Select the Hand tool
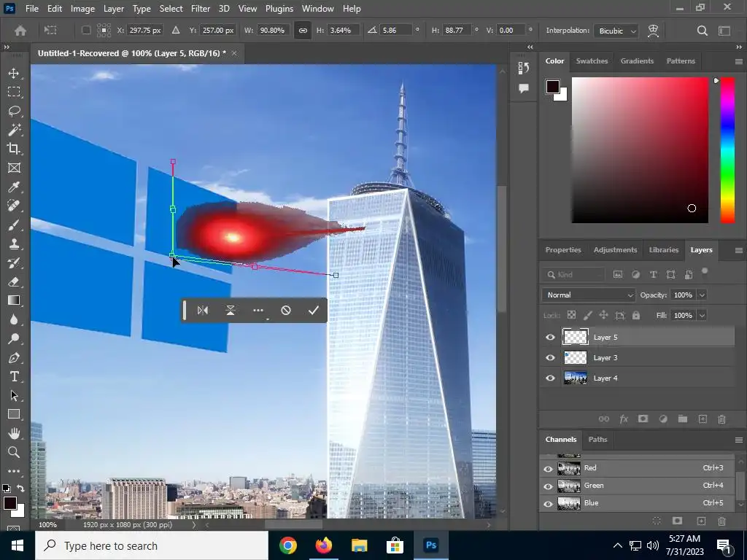 [14, 433]
